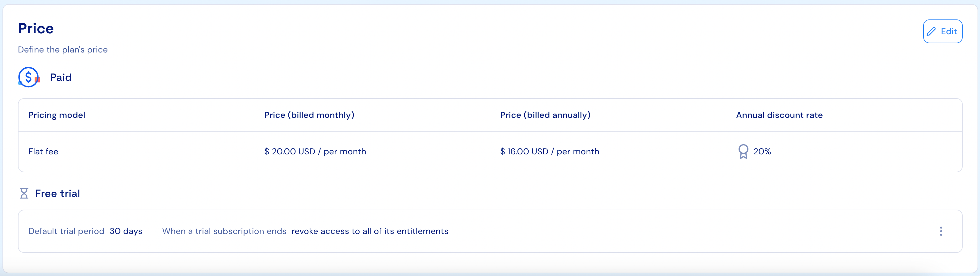The width and height of the screenshot is (980, 276).
Task: Expand the Pricing model column header
Action: 57,115
